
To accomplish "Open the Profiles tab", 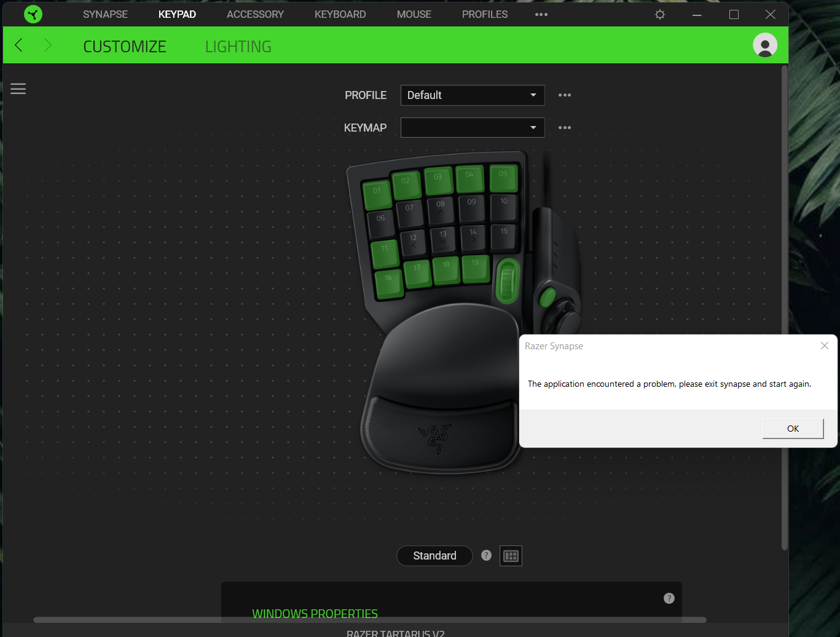I will [x=485, y=14].
